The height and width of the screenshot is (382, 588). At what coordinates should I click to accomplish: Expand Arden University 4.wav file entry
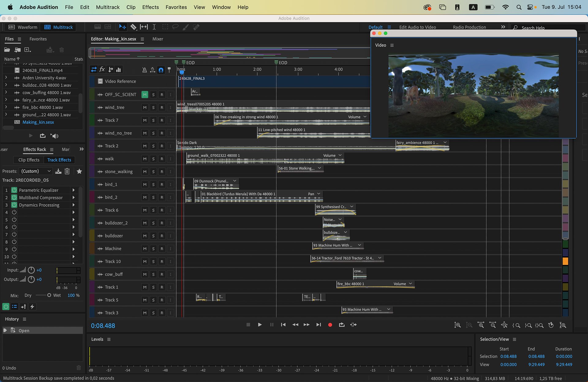click(6, 78)
